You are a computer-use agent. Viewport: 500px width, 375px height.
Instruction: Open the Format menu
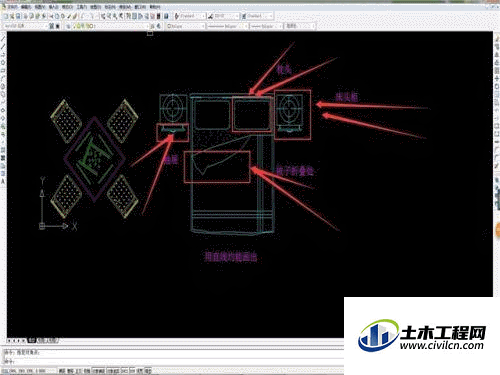pos(67,7)
